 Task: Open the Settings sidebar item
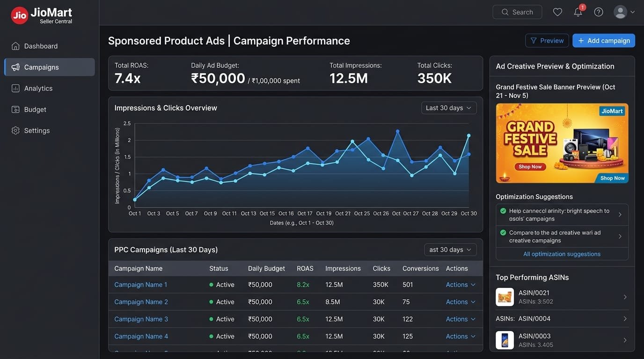(x=50, y=130)
